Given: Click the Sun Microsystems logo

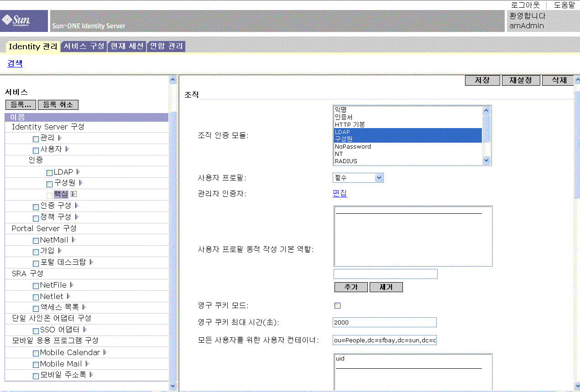Looking at the screenshot, I should pos(24,21).
